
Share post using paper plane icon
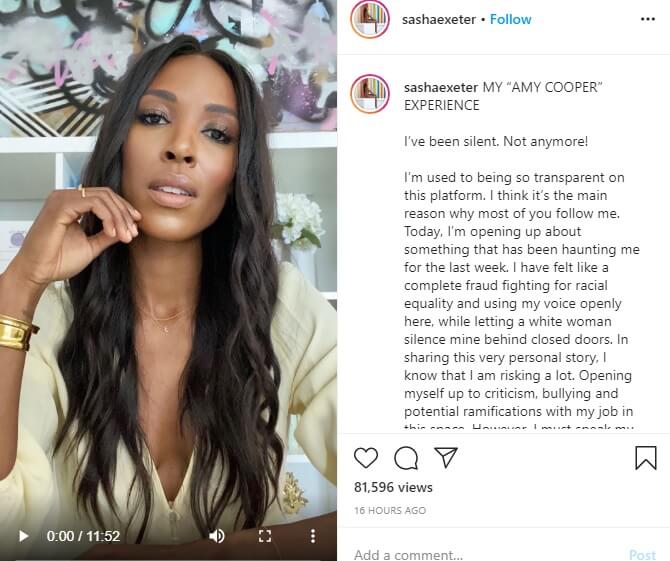446,457
